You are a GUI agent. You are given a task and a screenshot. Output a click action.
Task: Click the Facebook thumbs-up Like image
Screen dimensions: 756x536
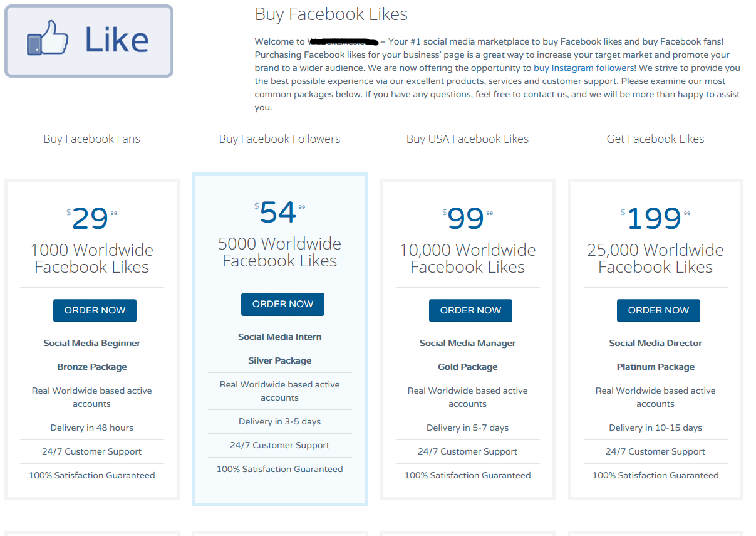point(88,41)
